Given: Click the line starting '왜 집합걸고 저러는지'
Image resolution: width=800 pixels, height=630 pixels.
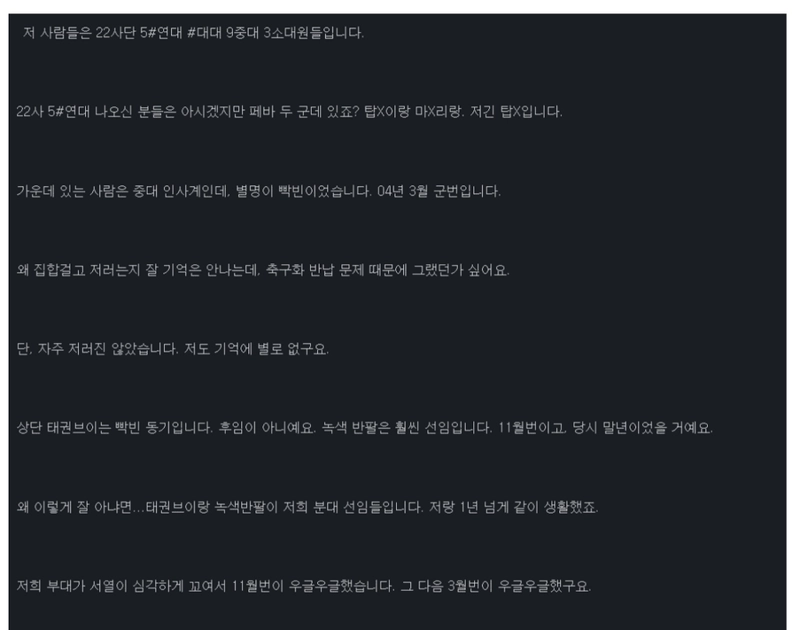Looking at the screenshot, I should [263, 270].
